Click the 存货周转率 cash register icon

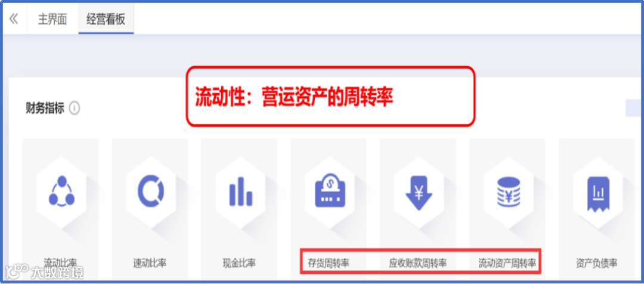coord(330,190)
